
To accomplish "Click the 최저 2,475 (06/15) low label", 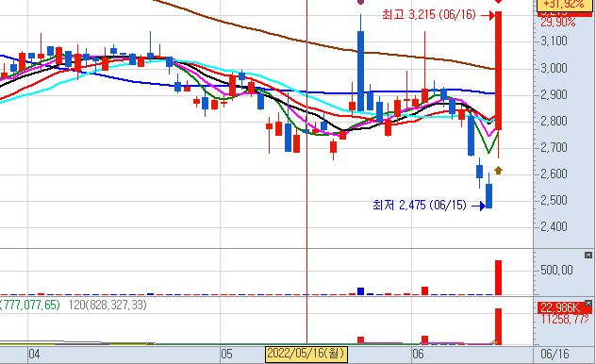I will [420, 206].
